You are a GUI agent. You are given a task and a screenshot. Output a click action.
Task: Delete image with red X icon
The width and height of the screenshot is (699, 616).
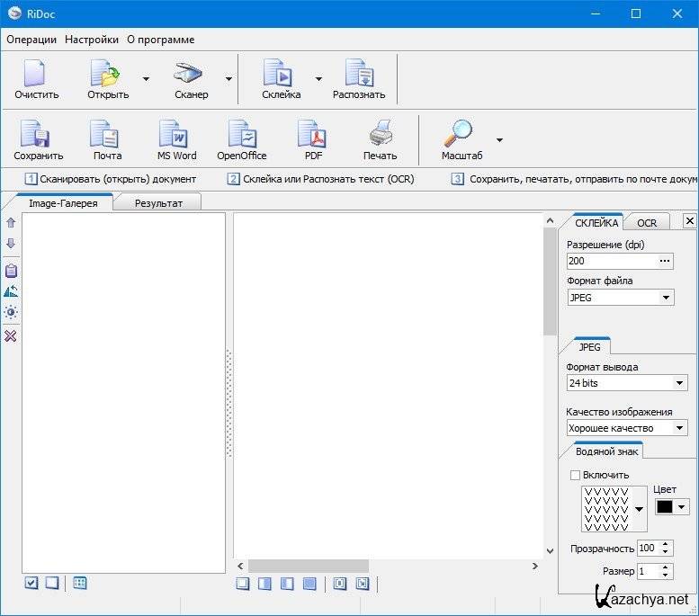click(11, 335)
